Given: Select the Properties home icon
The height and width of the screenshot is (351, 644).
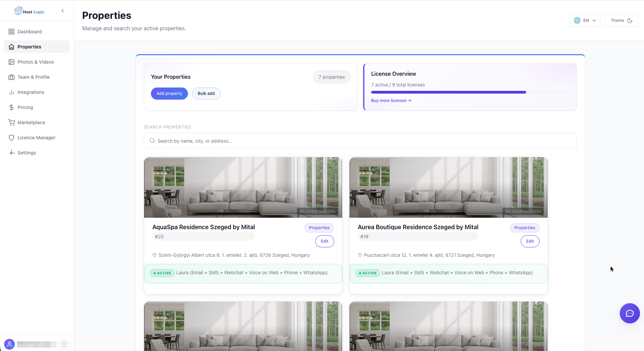Looking at the screenshot, I should click(11, 47).
